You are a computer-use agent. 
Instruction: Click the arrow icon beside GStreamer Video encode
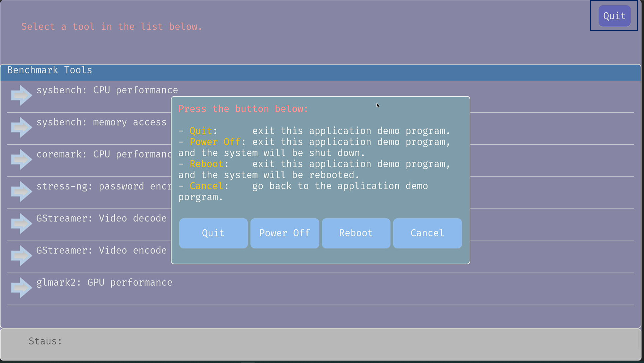(22, 256)
